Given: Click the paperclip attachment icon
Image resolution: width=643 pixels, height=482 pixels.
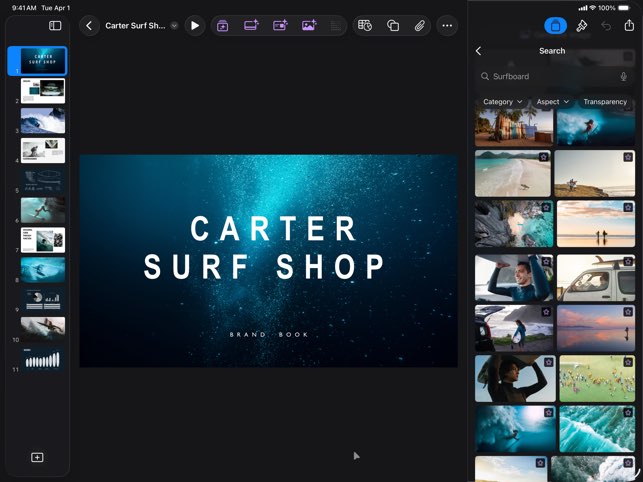Looking at the screenshot, I should tap(420, 26).
